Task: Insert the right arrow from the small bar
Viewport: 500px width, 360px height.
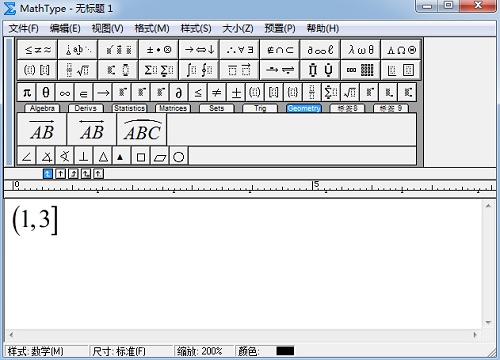Action: (x=103, y=92)
